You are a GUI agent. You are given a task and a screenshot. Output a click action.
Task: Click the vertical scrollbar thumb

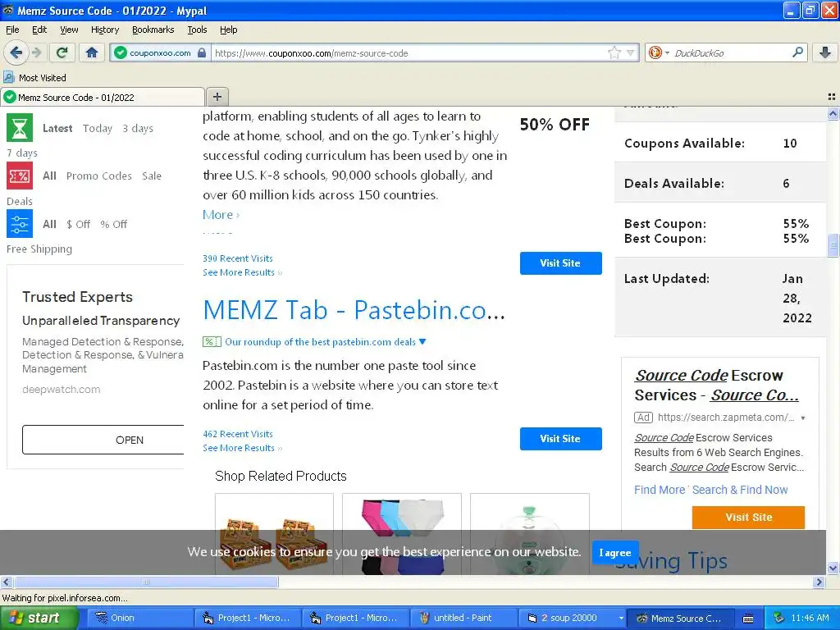coord(833,245)
